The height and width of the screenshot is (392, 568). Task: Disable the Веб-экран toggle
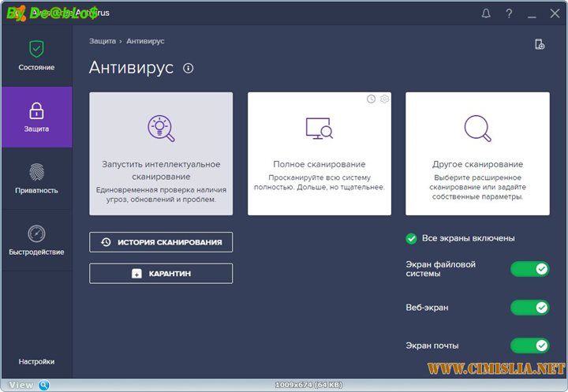(x=529, y=308)
